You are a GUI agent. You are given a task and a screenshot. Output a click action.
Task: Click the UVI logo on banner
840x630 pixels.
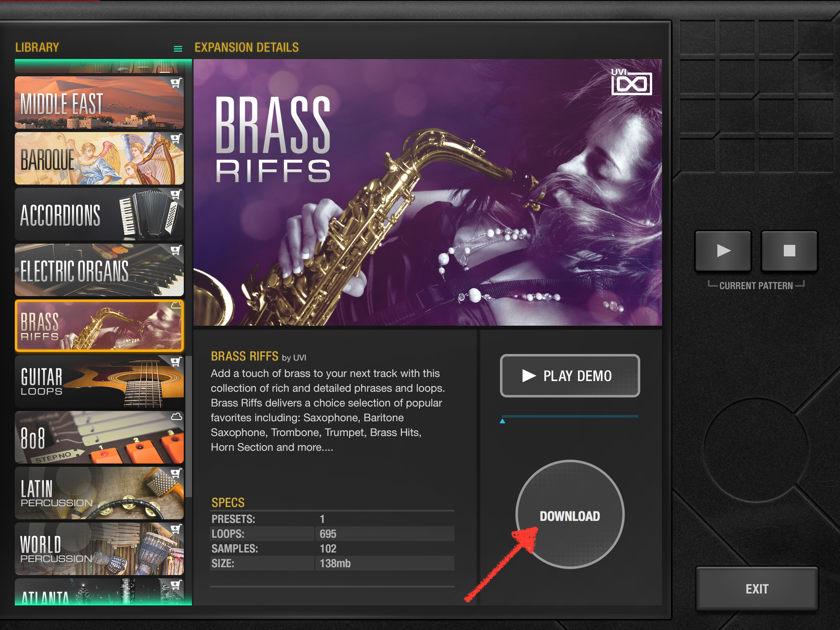[631, 82]
